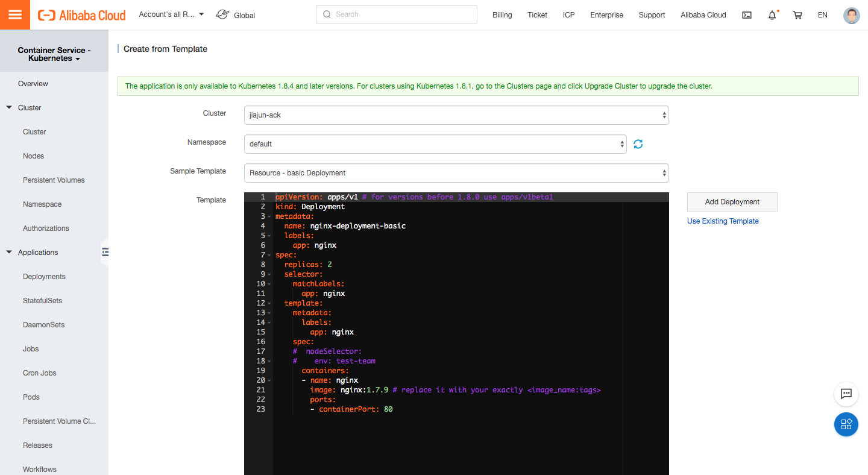Image resolution: width=868 pixels, height=475 pixels.
Task: Click the search magnifier icon
Action: click(x=327, y=14)
